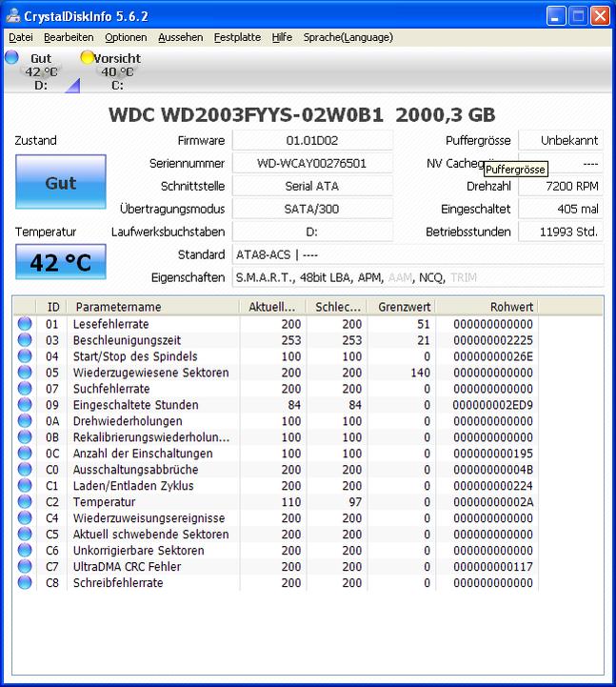Open the Festplatte menu
Image resolution: width=616 pixels, height=687 pixels.
pos(237,38)
